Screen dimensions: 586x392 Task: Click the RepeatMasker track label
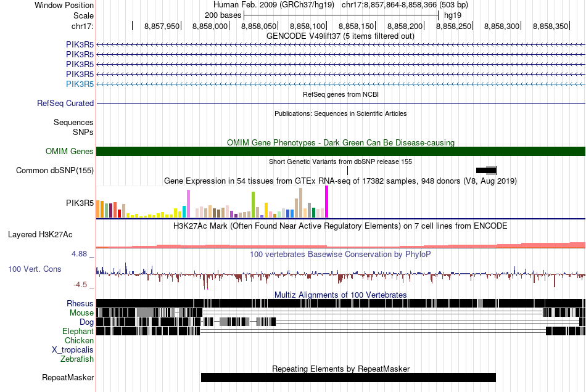(68, 377)
